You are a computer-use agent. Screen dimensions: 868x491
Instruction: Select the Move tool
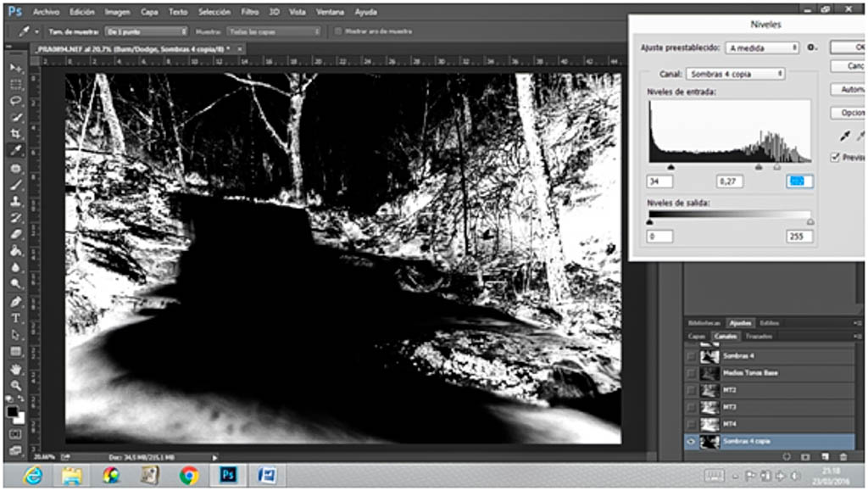point(16,68)
